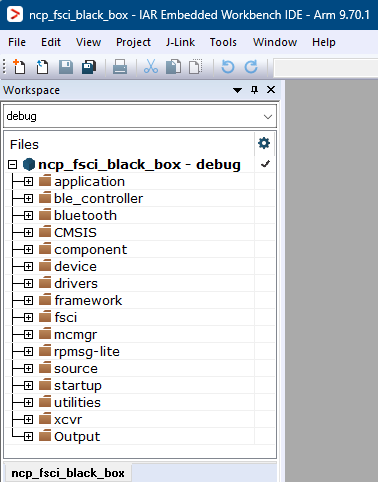Pin the Workspace panel
The height and width of the screenshot is (482, 378).
254,90
